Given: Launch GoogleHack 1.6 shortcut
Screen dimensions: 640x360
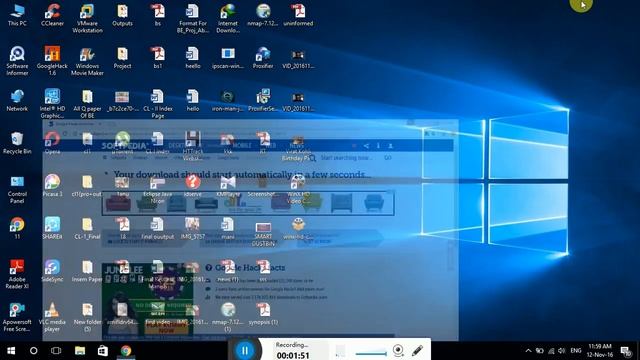Looking at the screenshot, I should point(52,61).
